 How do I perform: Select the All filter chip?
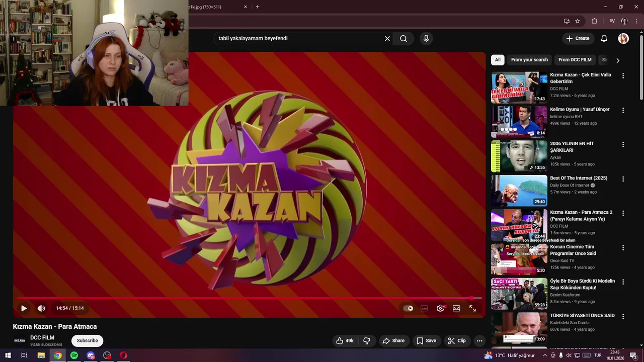[498, 60]
